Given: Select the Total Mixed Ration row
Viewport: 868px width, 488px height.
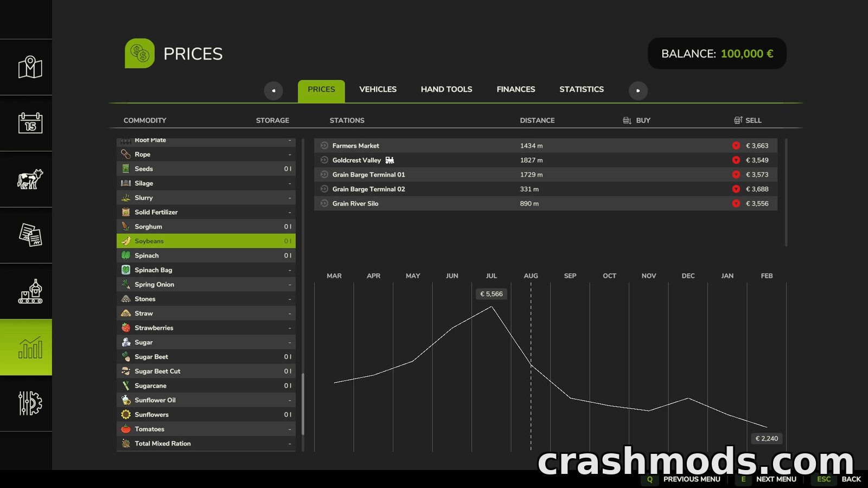Looking at the screenshot, I should (x=206, y=443).
